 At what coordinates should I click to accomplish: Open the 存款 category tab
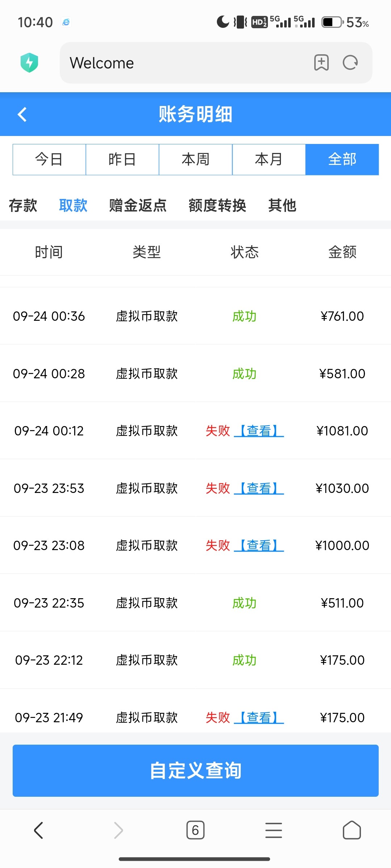[23, 205]
